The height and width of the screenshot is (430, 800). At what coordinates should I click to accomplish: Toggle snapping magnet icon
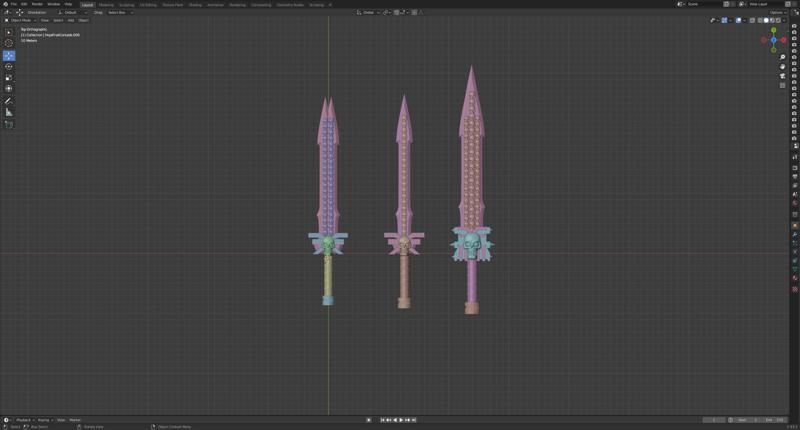point(397,12)
